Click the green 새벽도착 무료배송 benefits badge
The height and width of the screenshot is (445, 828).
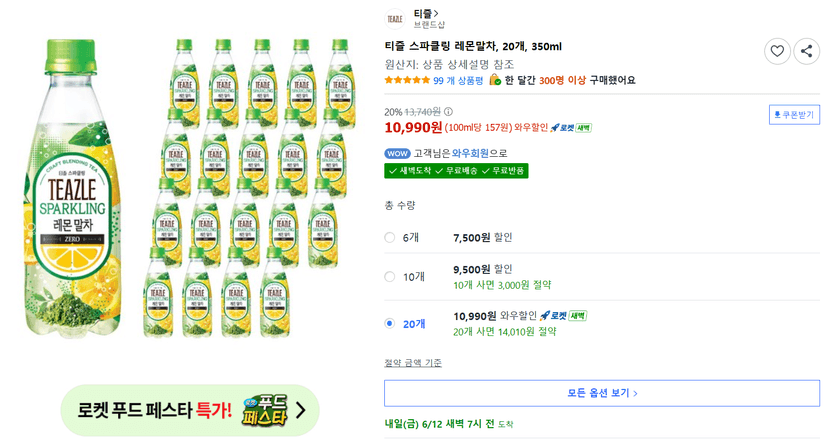click(456, 171)
